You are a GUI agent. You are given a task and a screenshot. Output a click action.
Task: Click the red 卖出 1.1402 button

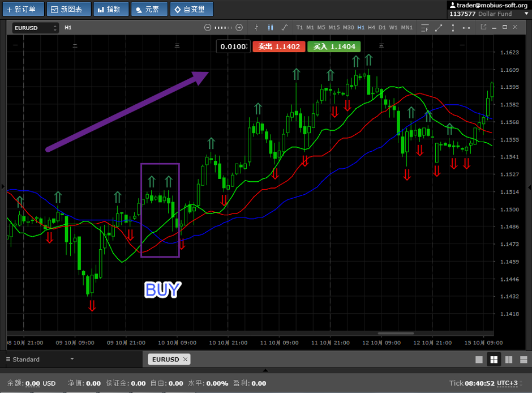(x=279, y=46)
